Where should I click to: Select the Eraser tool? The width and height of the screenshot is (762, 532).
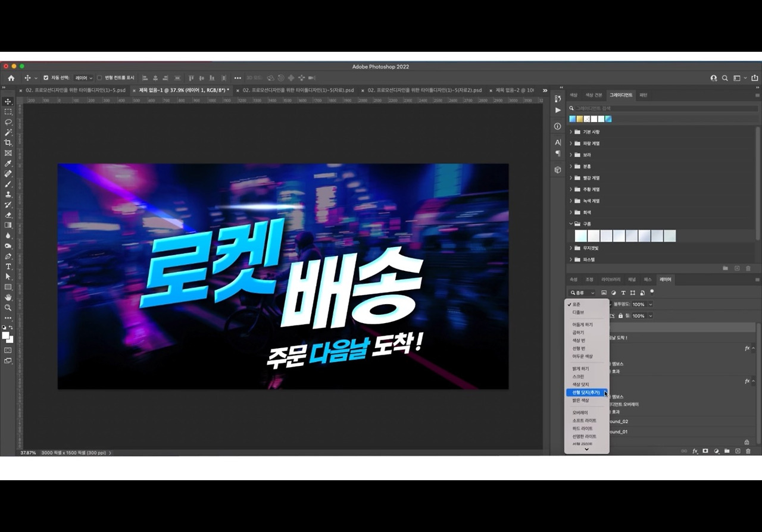[8, 215]
